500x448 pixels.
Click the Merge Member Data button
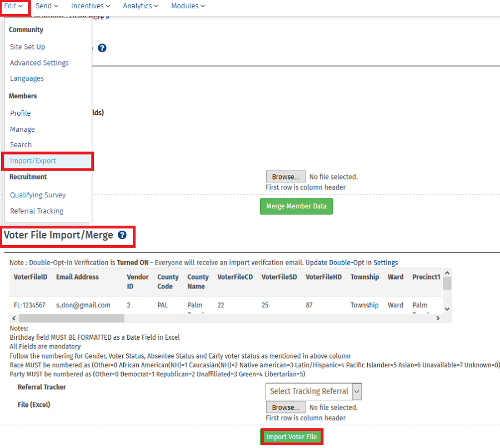tap(296, 206)
